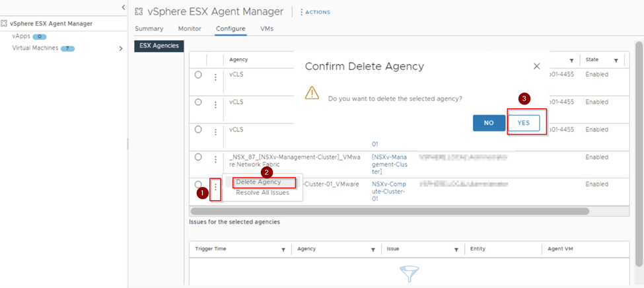Select the third vCLS agency radio button
This screenshot has height=288, width=644.
198,130
